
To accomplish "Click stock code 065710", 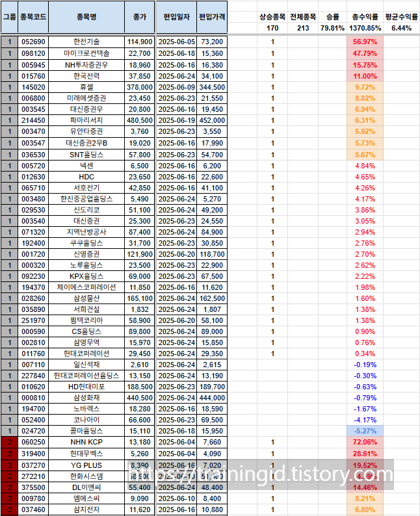I will pos(33,188).
